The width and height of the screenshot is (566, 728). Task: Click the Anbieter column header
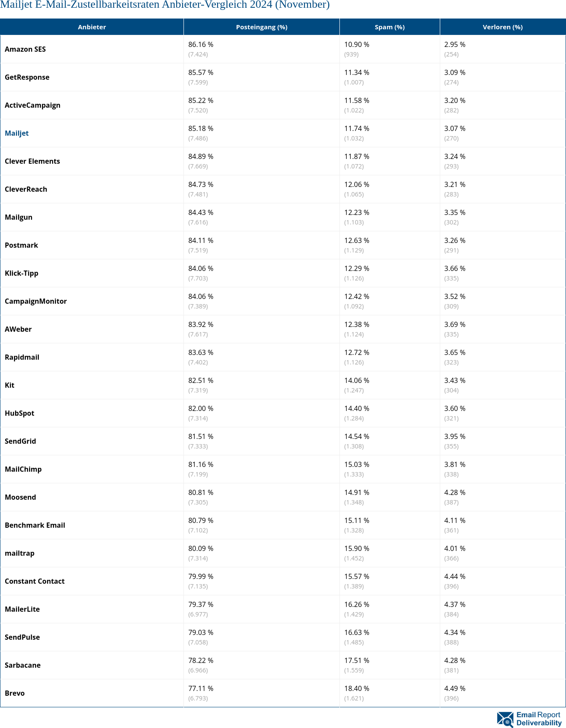click(x=92, y=27)
